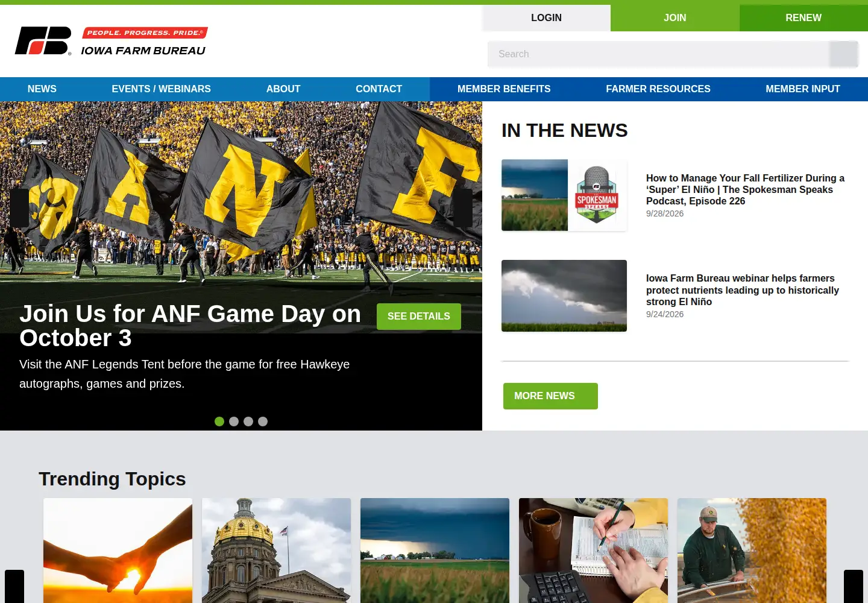Viewport: 868px width, 603px height.
Task: Click the Iowa Farm Bureau logo
Action: pyautogui.click(x=111, y=41)
